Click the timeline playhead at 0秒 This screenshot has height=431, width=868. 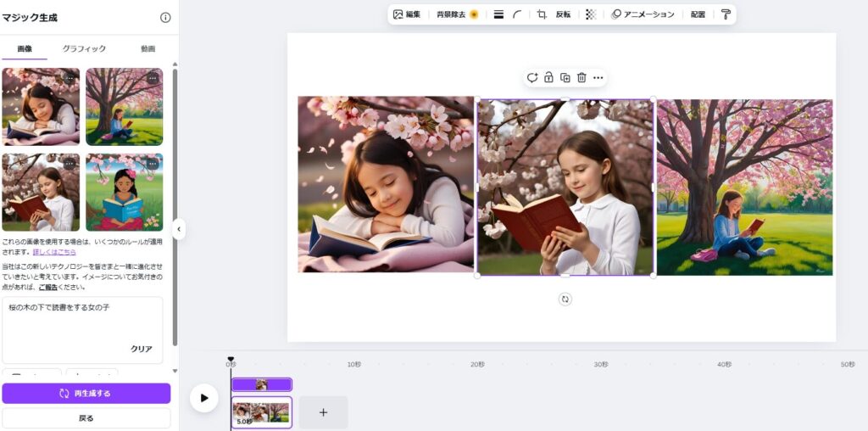231,361
